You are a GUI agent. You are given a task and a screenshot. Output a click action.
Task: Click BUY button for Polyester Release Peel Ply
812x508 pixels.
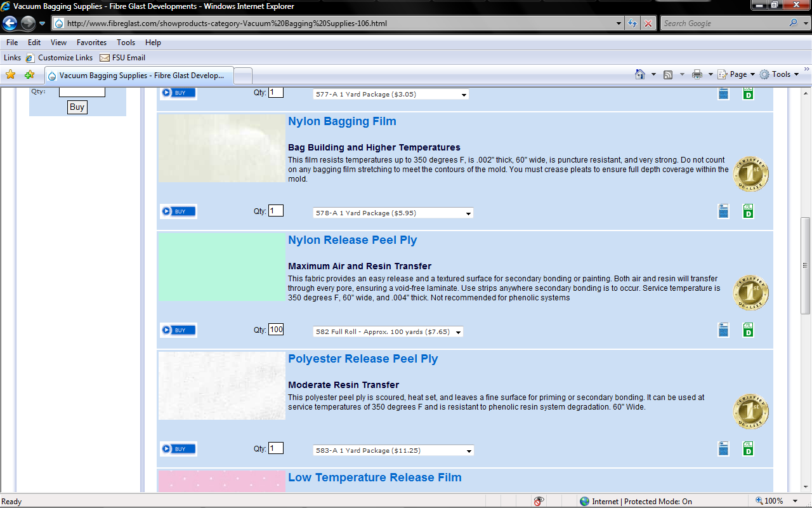[178, 449]
